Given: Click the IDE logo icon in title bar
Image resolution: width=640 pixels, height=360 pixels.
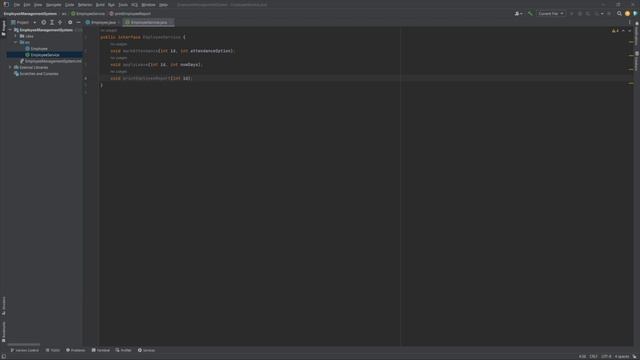Looking at the screenshot, I should point(6,4).
